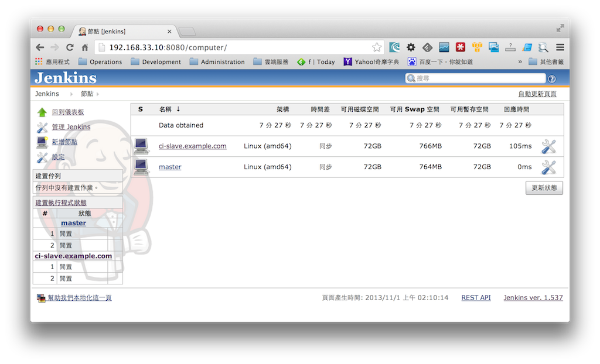Click green up arrow back to dashboard
The width and height of the screenshot is (600, 364).
(x=42, y=112)
